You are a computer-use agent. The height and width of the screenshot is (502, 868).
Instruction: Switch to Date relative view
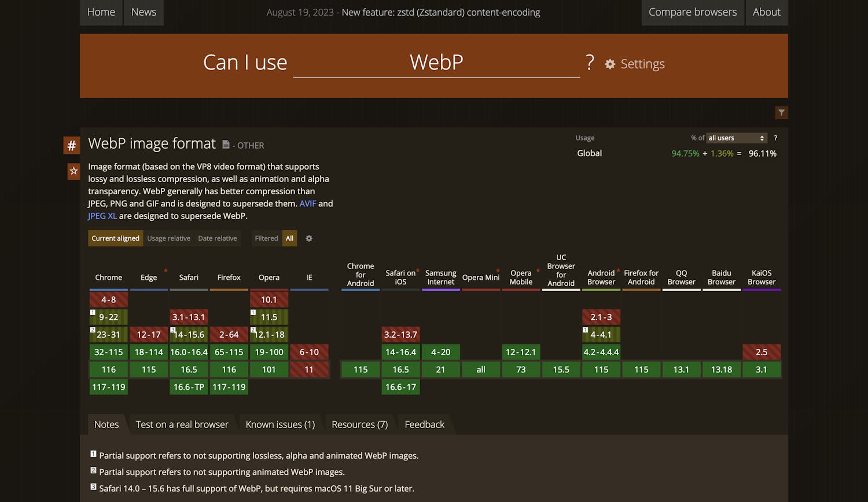(x=218, y=238)
